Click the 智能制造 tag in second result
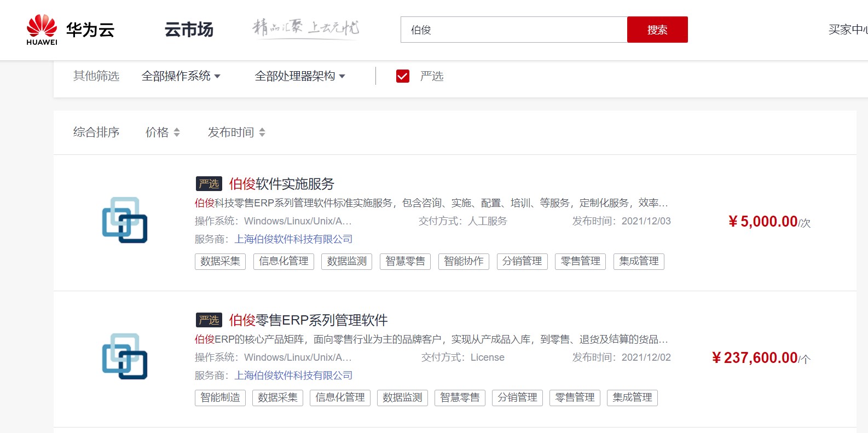This screenshot has height=433, width=868. (220, 397)
